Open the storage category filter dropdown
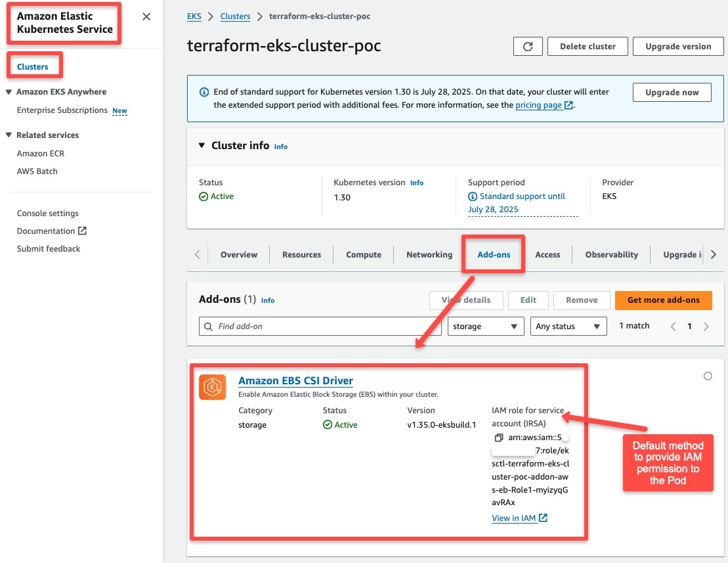 pyautogui.click(x=485, y=326)
